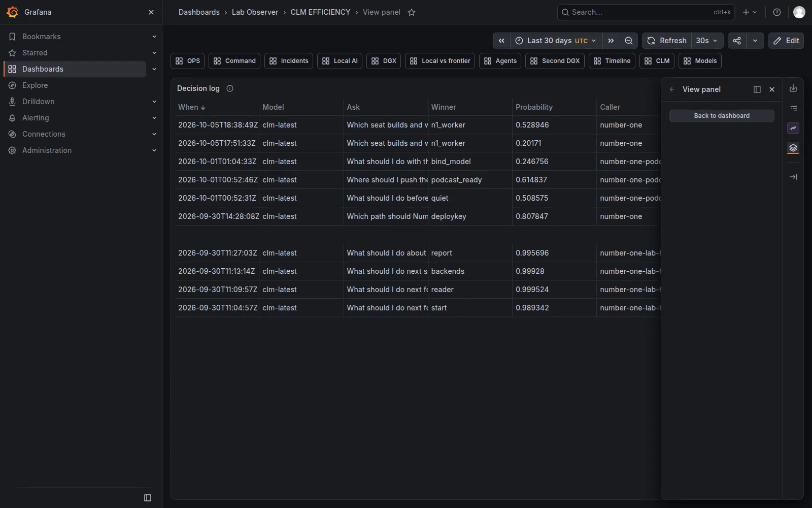Star this dashboard using the star icon
812x508 pixels.
(412, 12)
